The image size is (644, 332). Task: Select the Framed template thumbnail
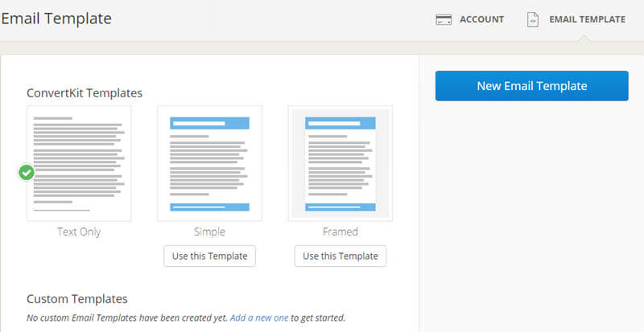click(x=340, y=163)
